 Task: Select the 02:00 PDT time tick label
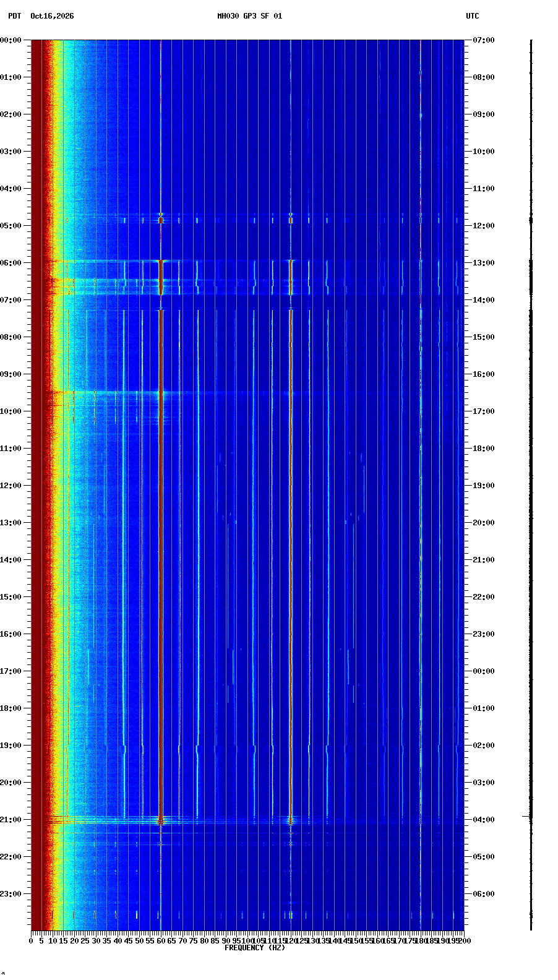(x=11, y=114)
